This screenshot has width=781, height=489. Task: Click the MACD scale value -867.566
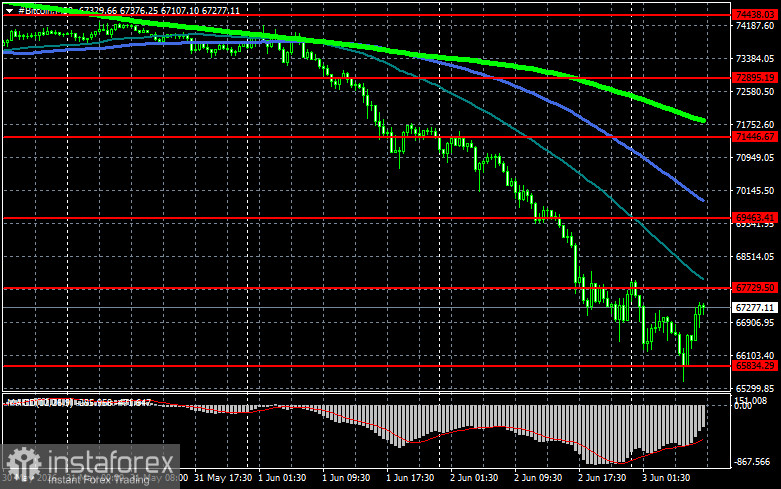(x=752, y=462)
